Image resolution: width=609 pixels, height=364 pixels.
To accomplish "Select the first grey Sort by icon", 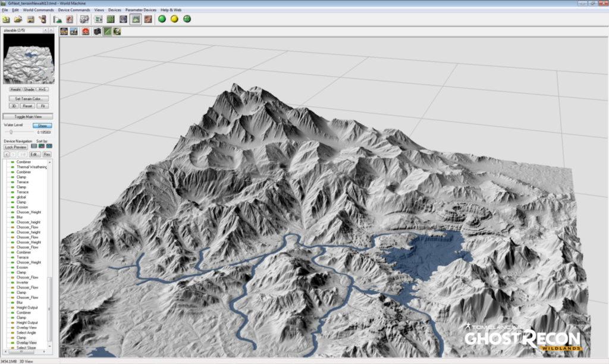I will (x=34, y=146).
